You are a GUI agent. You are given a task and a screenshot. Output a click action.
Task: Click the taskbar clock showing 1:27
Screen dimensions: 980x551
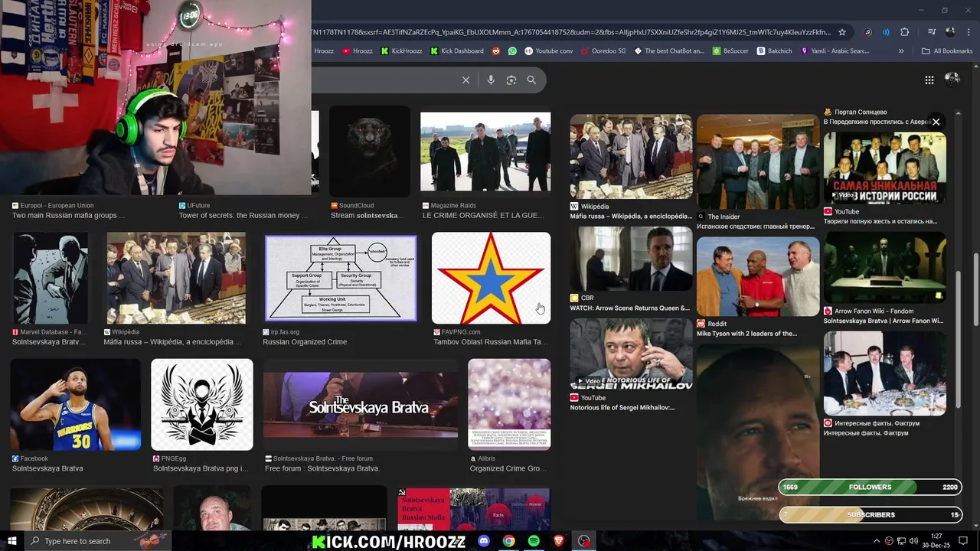936,541
